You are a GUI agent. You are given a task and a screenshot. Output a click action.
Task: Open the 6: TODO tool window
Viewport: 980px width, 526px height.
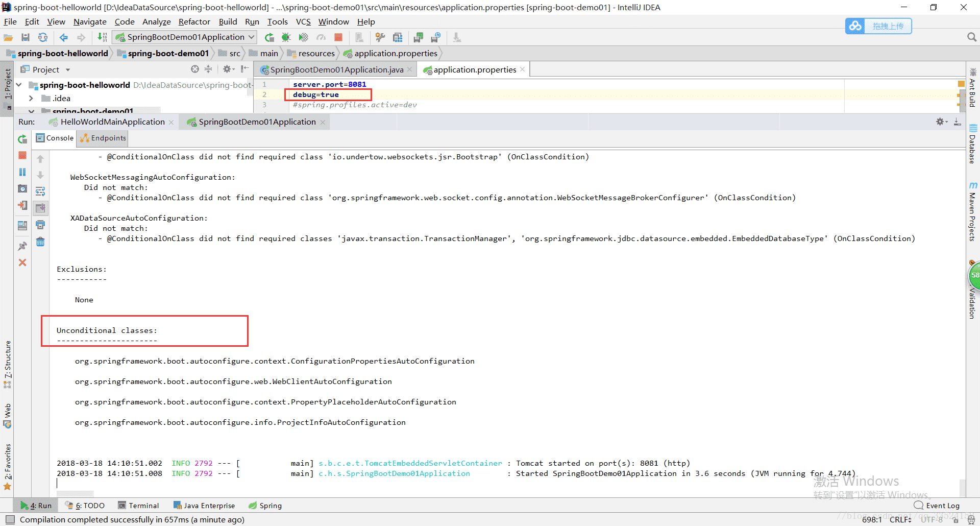[x=85, y=506]
